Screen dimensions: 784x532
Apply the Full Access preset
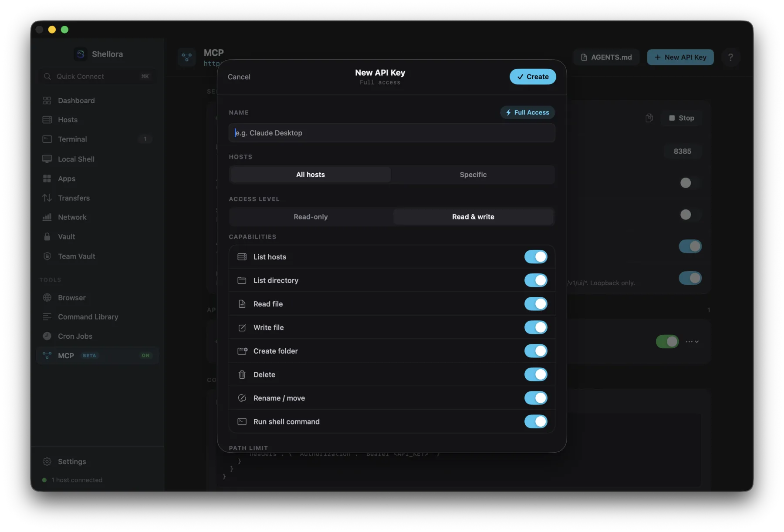pos(527,112)
